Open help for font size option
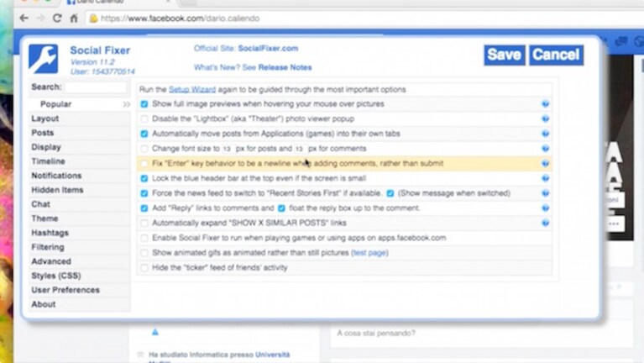The width and height of the screenshot is (644, 363). click(545, 149)
